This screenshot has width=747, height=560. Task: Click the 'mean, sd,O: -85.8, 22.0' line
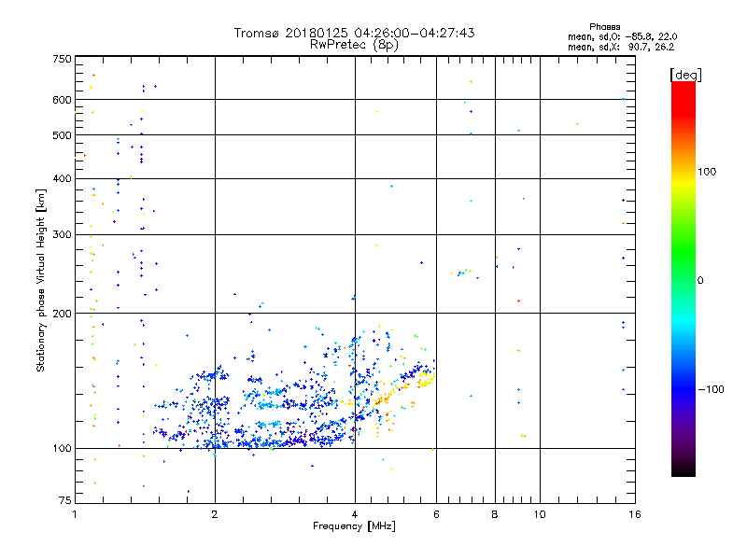click(x=622, y=36)
